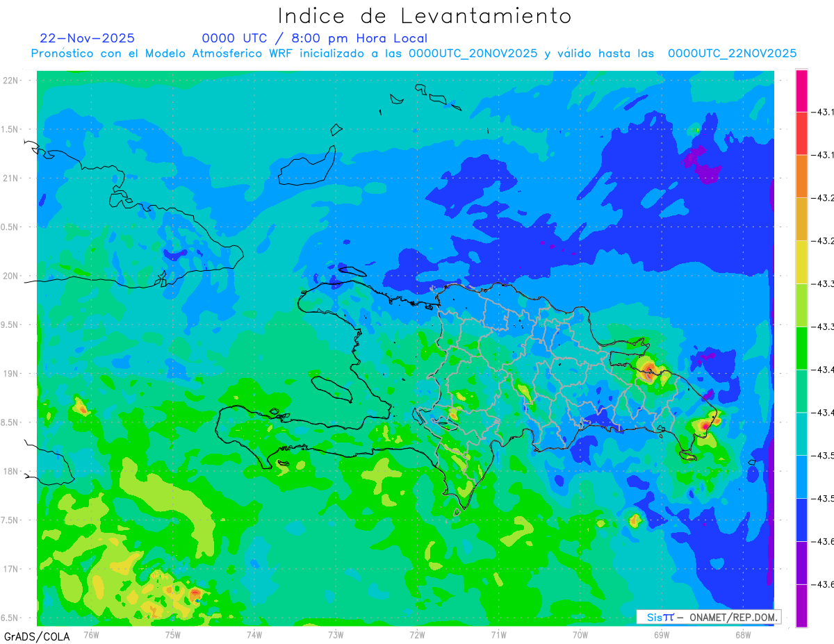Click the '0000UTC_20NOV2025' initialization time text
Screen dimensions: 834x644
click(473, 53)
